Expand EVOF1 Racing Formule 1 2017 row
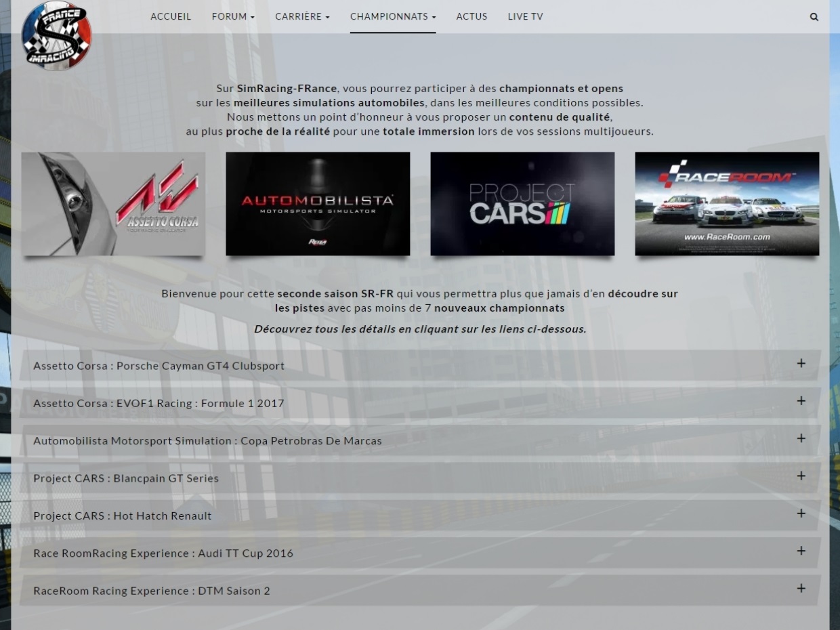This screenshot has height=630, width=840. tap(420, 403)
